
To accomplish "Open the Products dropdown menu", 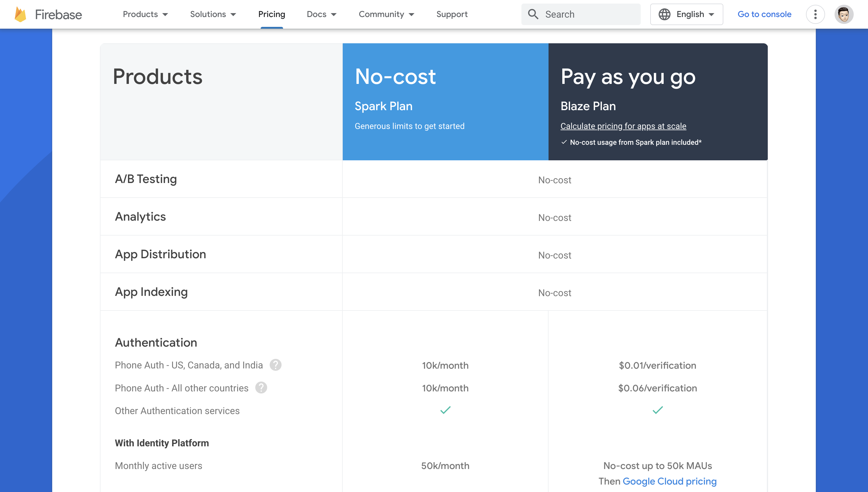I will [x=144, y=14].
